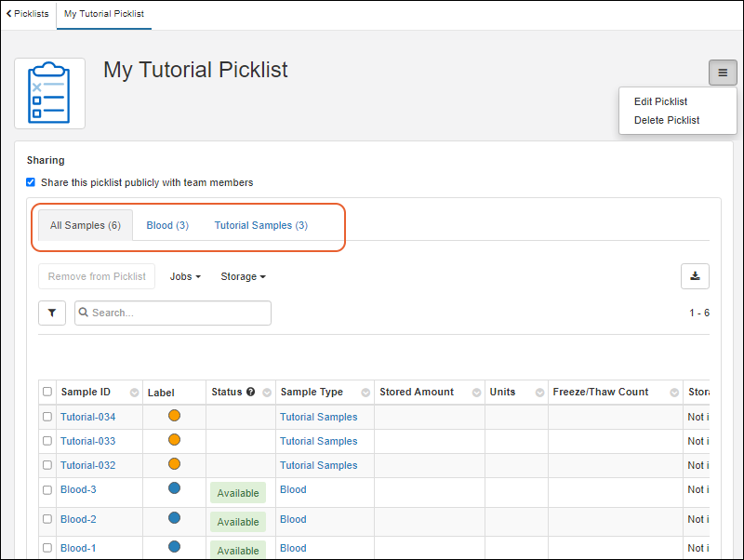Open the hamburger menu button
Image resolution: width=744 pixels, height=560 pixels.
(x=723, y=73)
